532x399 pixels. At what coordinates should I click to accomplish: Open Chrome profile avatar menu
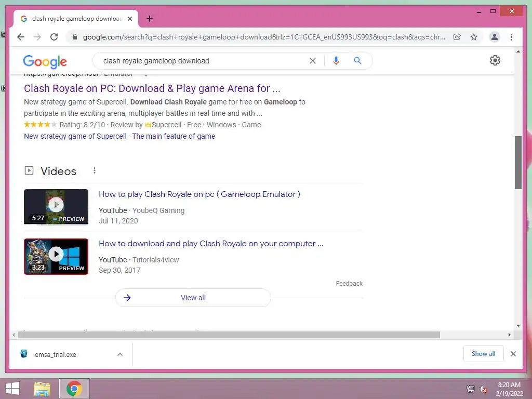495,37
